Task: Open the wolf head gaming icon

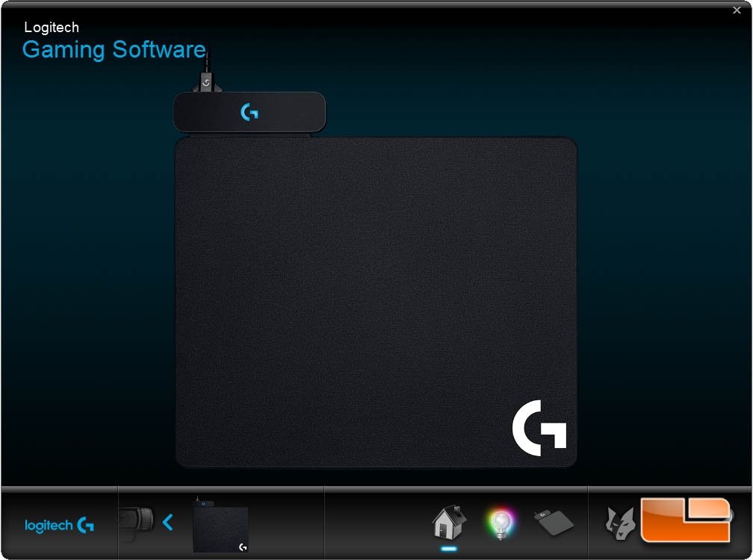Action: [x=620, y=523]
